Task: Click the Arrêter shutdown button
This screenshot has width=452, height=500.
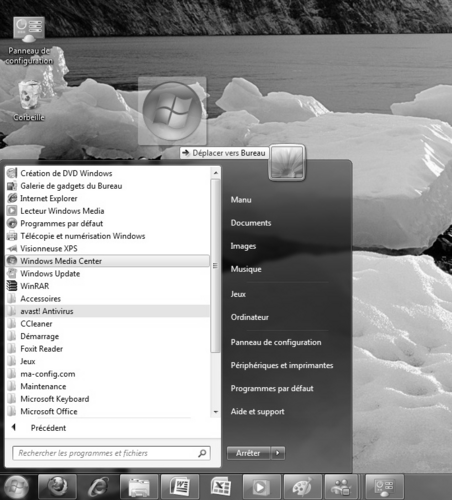Action: (248, 453)
